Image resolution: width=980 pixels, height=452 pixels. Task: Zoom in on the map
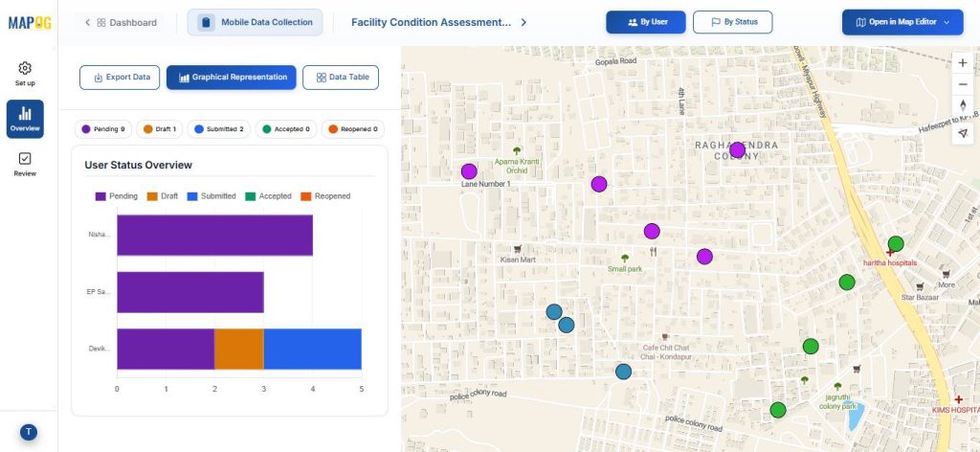pyautogui.click(x=962, y=62)
